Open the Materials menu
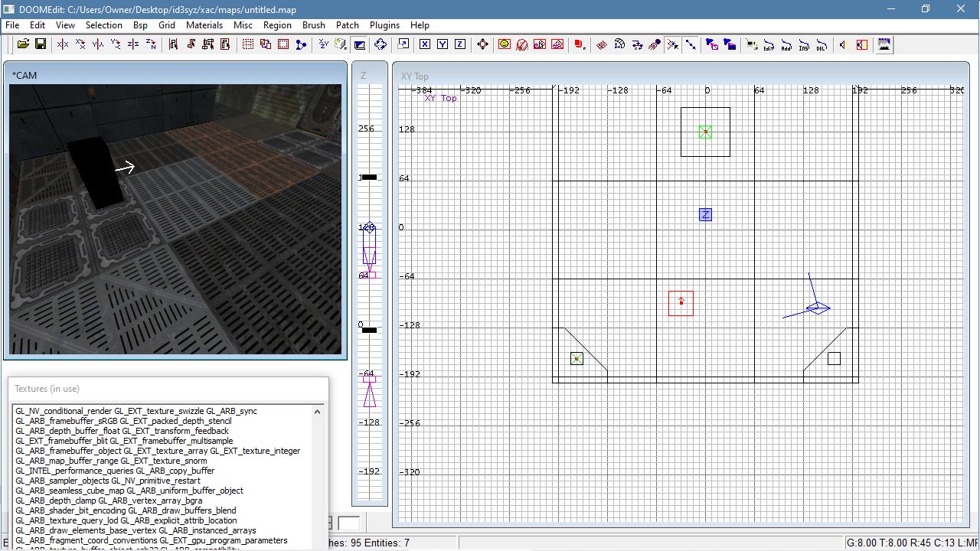The height and width of the screenshot is (551, 980). pyautogui.click(x=204, y=24)
